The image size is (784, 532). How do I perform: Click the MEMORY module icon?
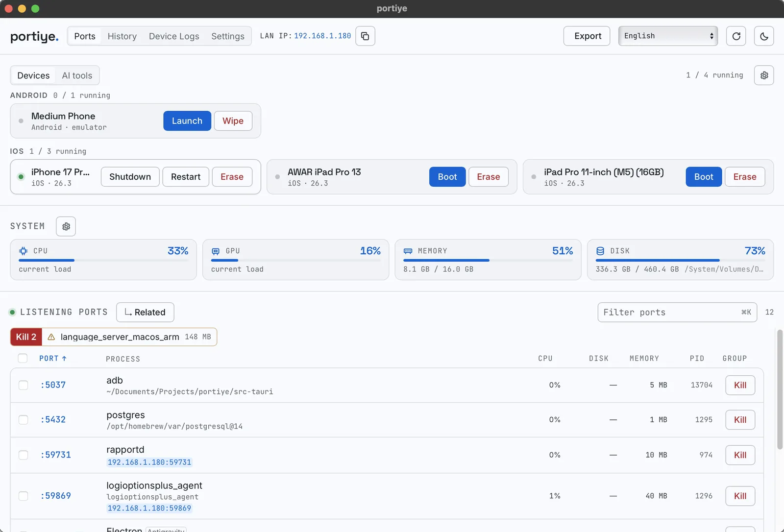click(x=408, y=251)
